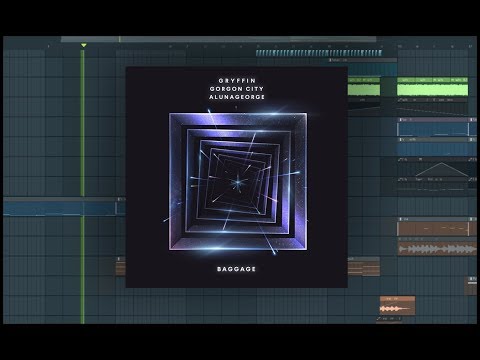480x360 pixels.
Task: Select the small orange audio clip at the bottom
Action: 397,306
